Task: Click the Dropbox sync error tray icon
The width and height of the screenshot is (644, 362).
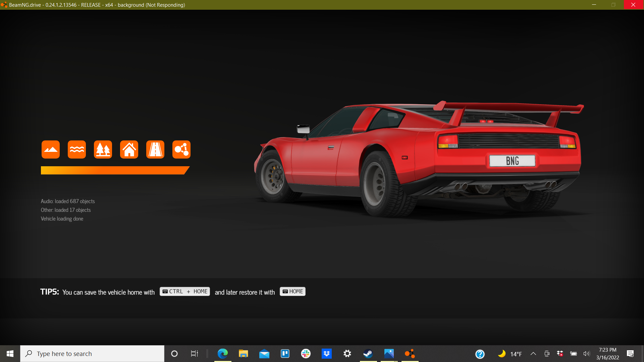Action: tap(560, 354)
